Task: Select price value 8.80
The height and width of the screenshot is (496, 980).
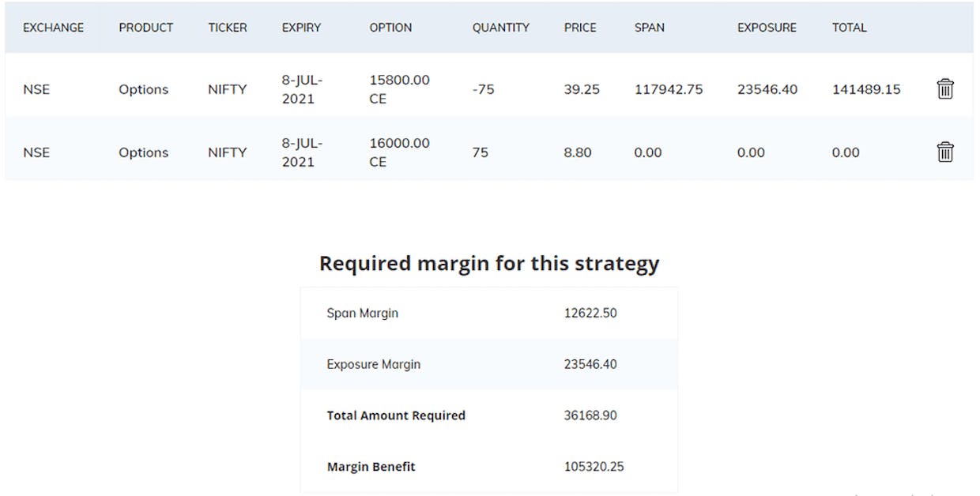Action: point(578,152)
